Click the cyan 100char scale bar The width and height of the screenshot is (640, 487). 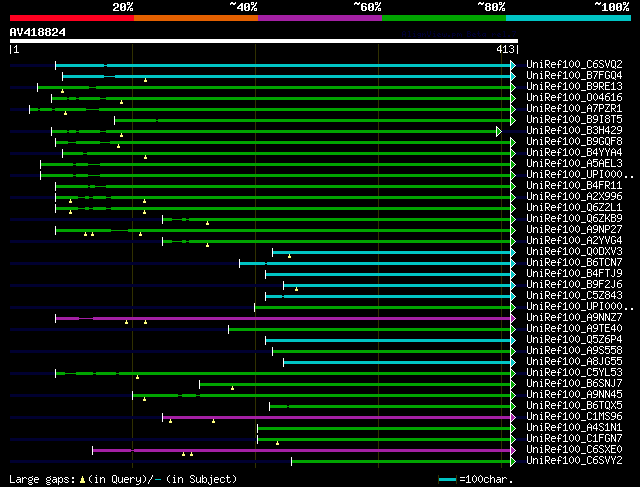tap(447, 480)
